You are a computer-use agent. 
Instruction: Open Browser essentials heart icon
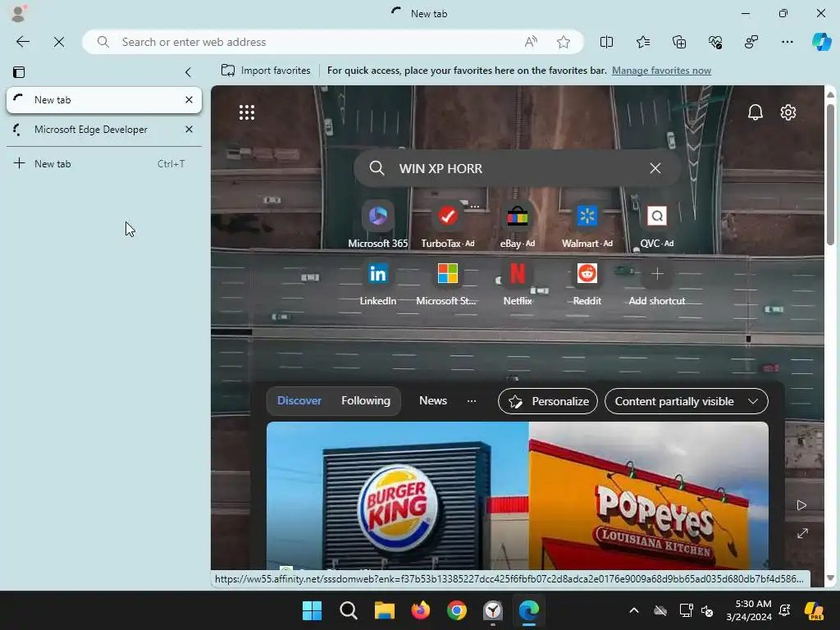[715, 42]
